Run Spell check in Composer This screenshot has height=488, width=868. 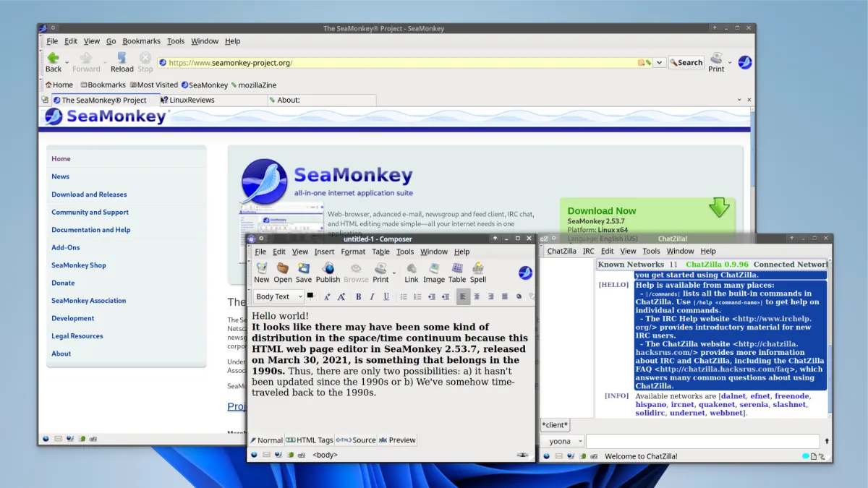[x=478, y=272]
